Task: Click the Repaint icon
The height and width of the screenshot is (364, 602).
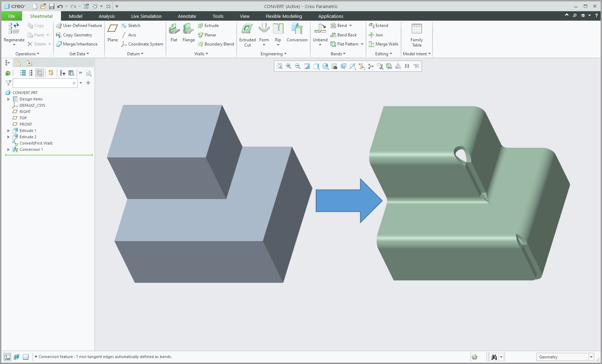Action: click(x=307, y=66)
